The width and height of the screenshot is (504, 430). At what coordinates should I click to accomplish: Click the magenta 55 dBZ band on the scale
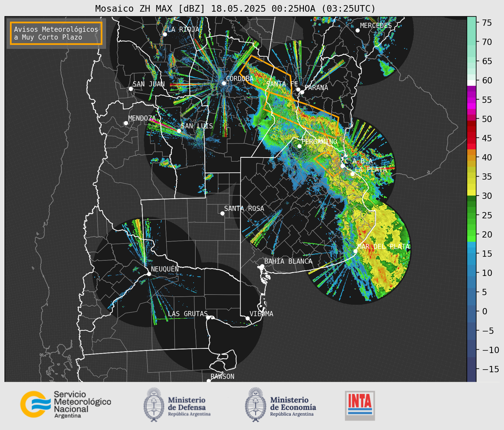pos(471,100)
